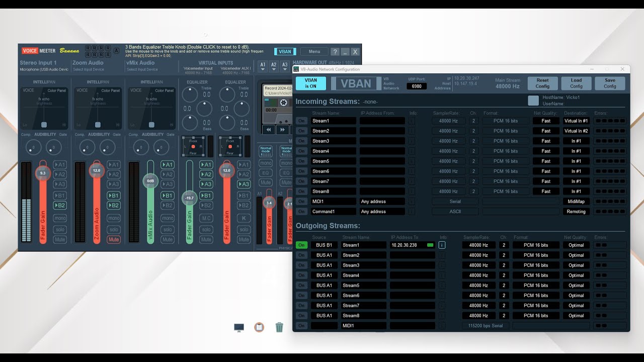Image resolution: width=644 pixels, height=362 pixels.
Task: Open the Voicemeeter help question-mark button
Action: [x=336, y=52]
